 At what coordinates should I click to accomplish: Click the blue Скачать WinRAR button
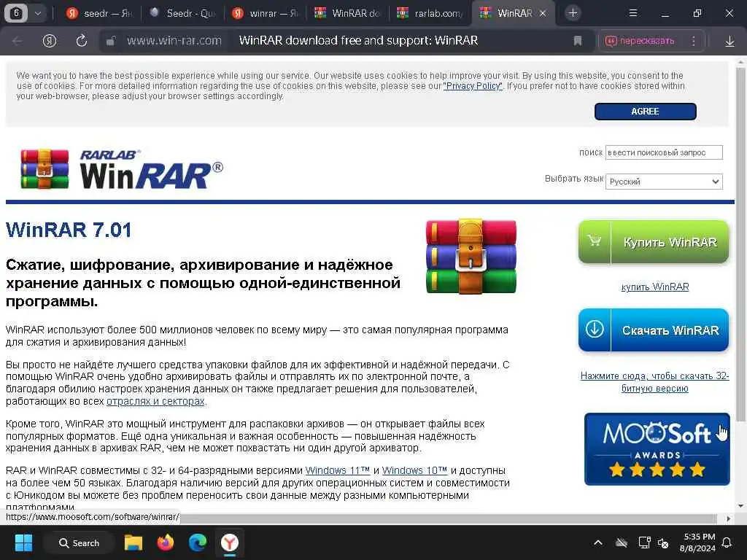coord(653,330)
